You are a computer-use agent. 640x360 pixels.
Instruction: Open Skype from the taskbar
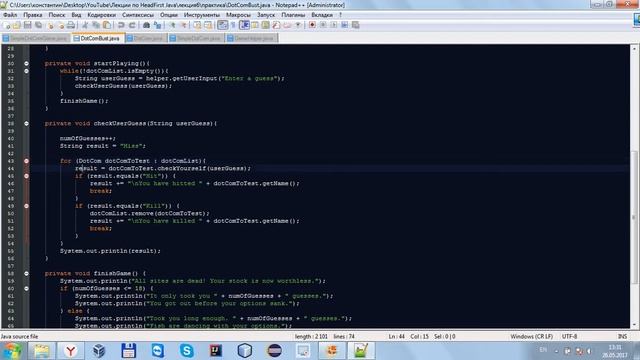[x=187, y=351]
